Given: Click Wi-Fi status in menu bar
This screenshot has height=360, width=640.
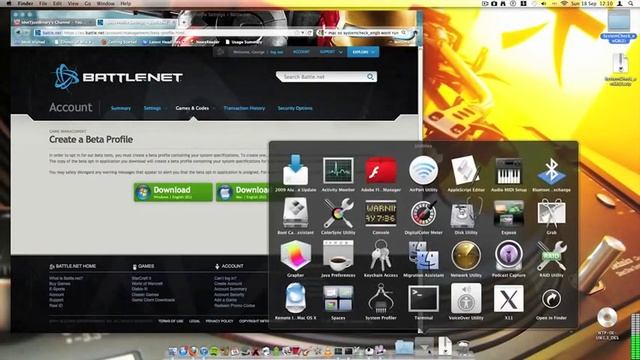Looking at the screenshot, I should coord(564,3).
